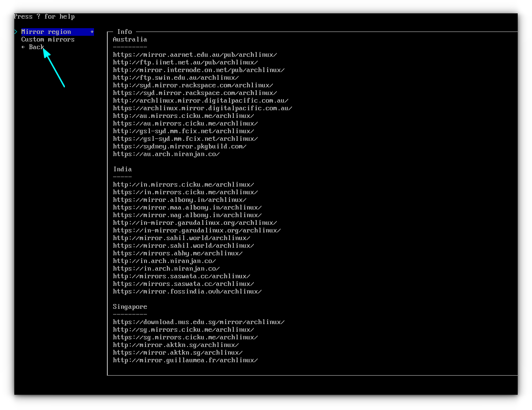Select the Australia section header
The width and height of the screenshot is (532, 410).
(x=129, y=39)
